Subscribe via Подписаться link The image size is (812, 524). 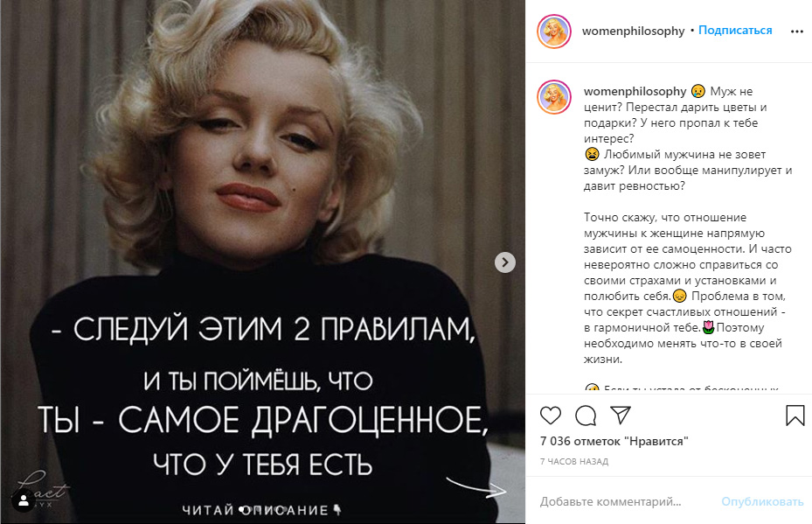tap(735, 31)
